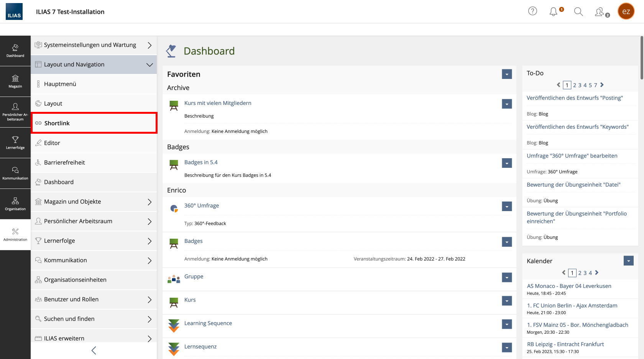Open the Help question mark icon
The image size is (644, 359).
tap(532, 11)
